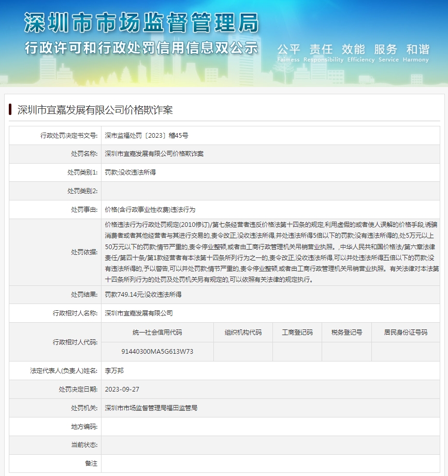The height and width of the screenshot is (476, 448).
Task: Click the 处罚类别2 row label
Action: pos(82,191)
